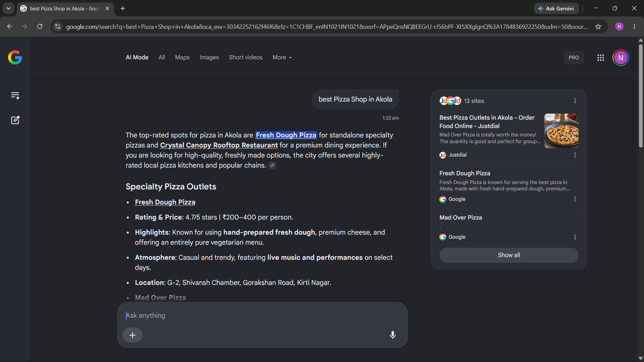
Task: Open options for Fresh Dough Pizza source
Action: point(575,199)
